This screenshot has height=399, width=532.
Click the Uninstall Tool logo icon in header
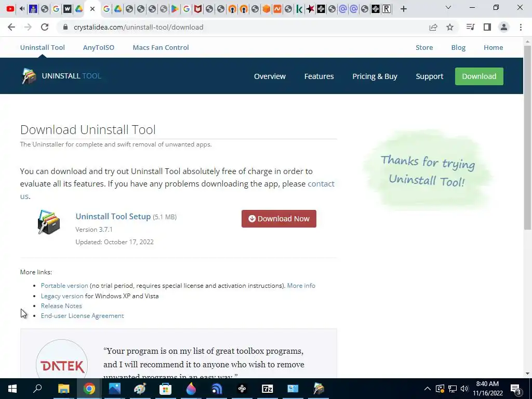click(x=29, y=76)
